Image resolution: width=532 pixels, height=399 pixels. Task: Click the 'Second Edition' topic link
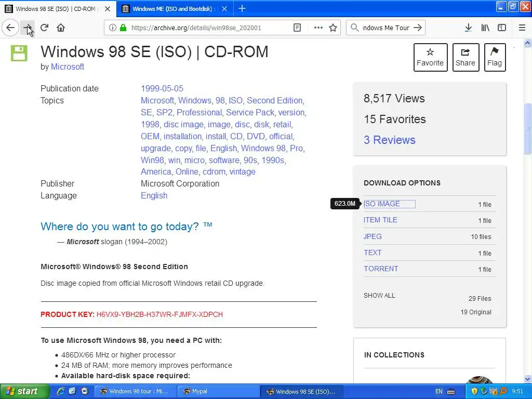274,100
